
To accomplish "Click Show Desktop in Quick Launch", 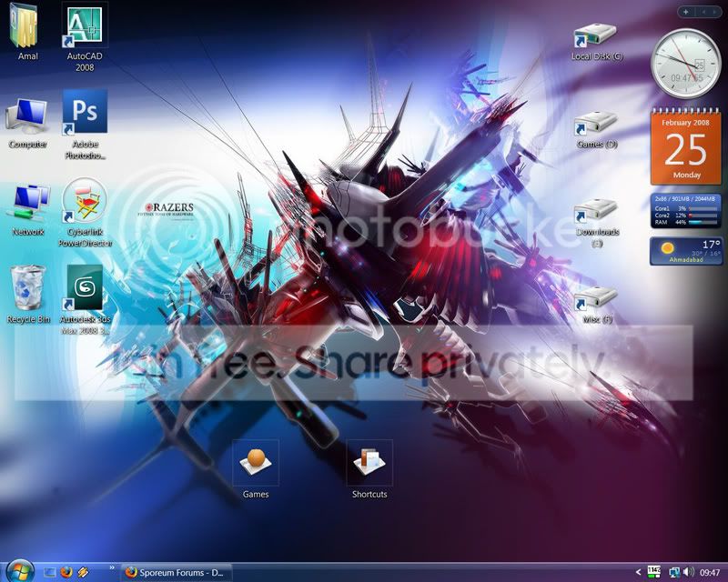I will 50,573.
